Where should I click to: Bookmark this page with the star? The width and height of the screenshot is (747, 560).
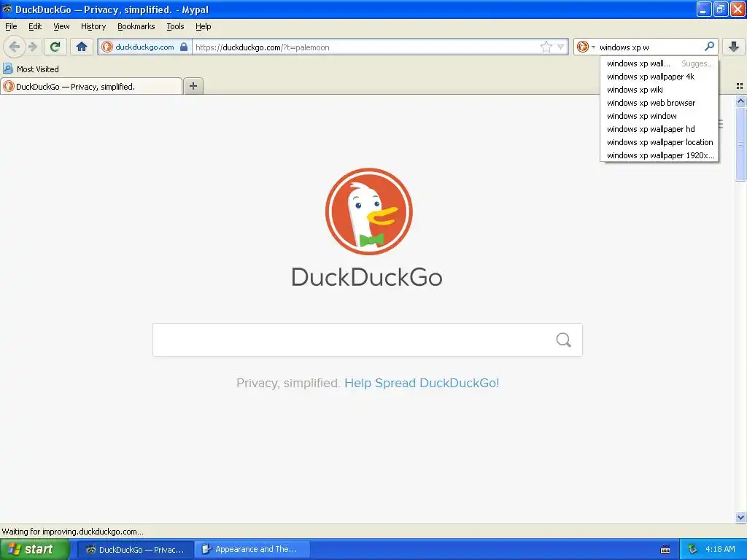(x=546, y=47)
